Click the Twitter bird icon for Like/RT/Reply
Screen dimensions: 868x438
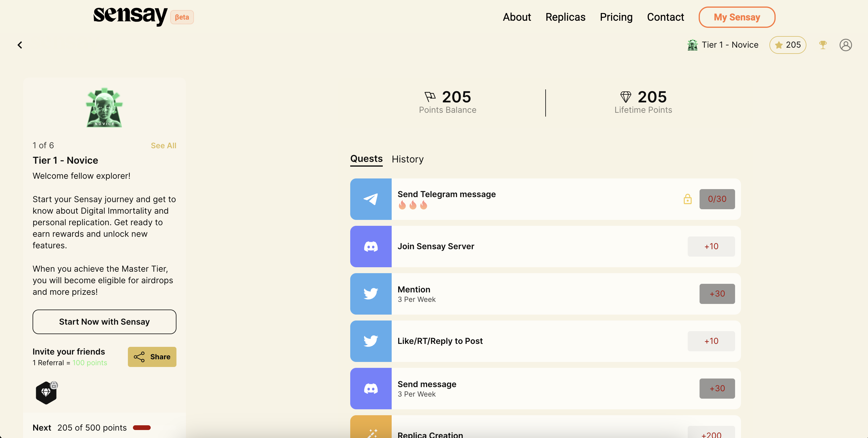(x=371, y=341)
